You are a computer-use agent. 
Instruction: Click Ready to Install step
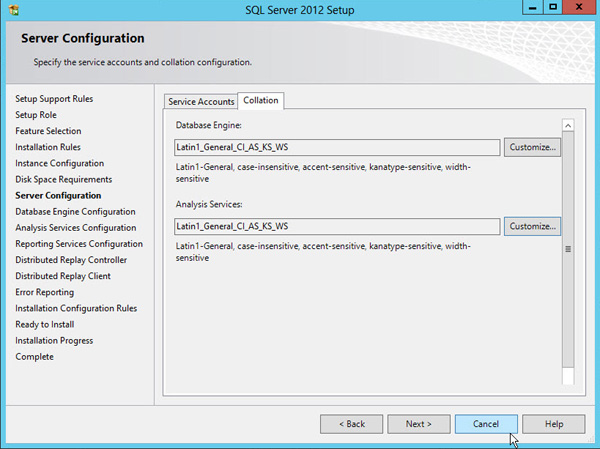(45, 325)
